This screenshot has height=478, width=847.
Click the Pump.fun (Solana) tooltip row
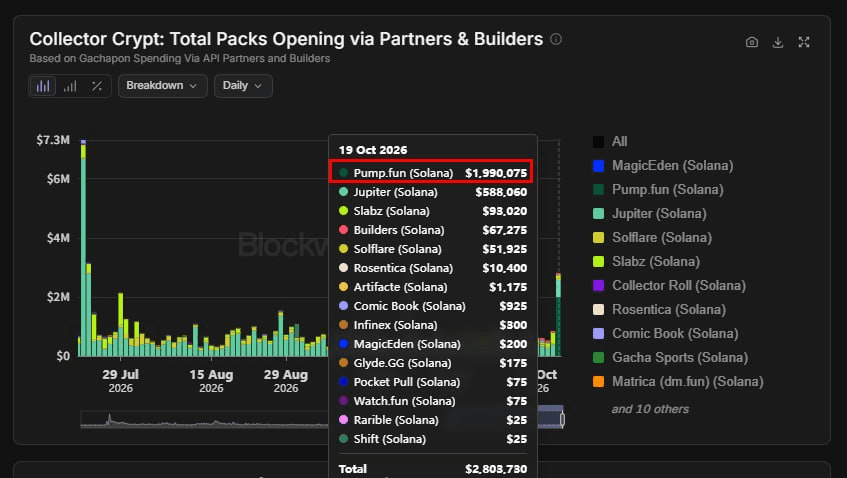pyautogui.click(x=432, y=173)
